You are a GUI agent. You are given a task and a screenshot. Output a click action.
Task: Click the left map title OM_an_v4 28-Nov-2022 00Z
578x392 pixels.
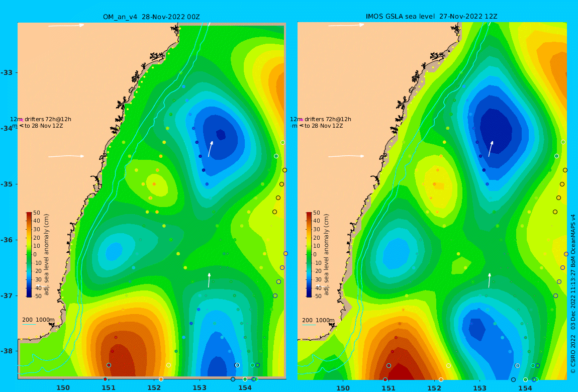pyautogui.click(x=151, y=17)
